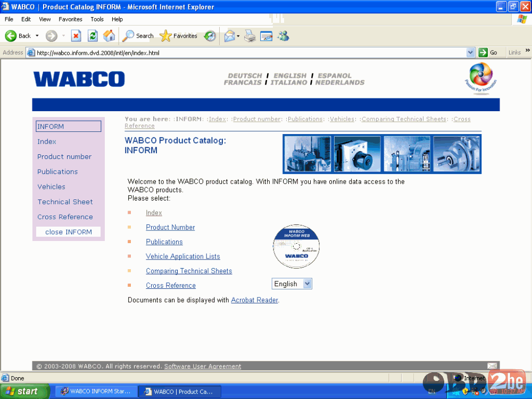Click the Windows Start button

pos(24,392)
